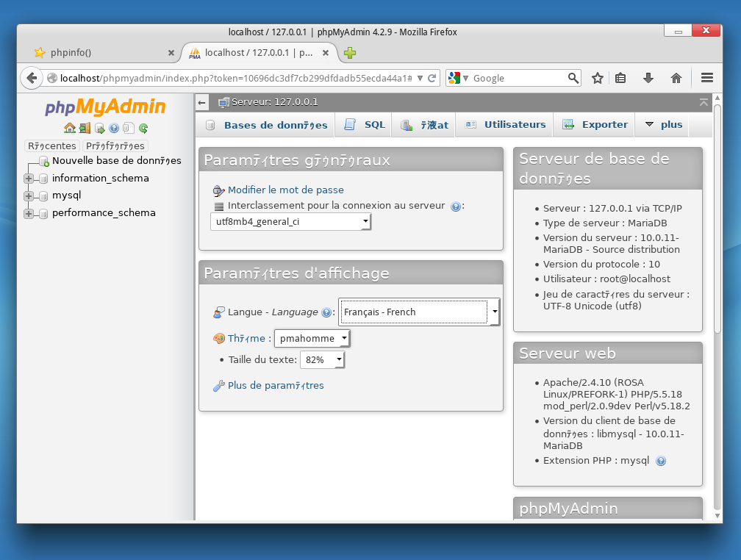This screenshot has height=560, width=741.
Task: Go to Firefox home page icon
Action: point(676,78)
